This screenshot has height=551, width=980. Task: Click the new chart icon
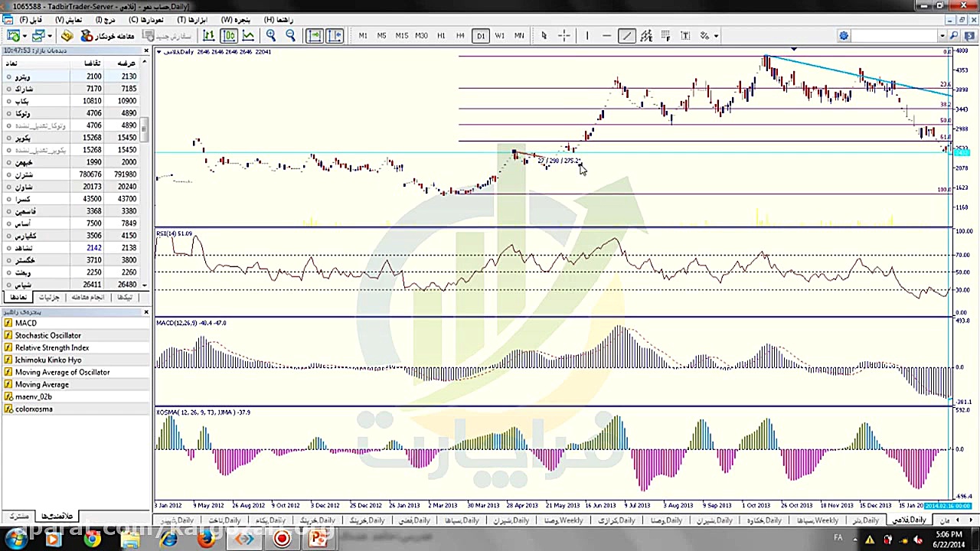click(x=13, y=35)
